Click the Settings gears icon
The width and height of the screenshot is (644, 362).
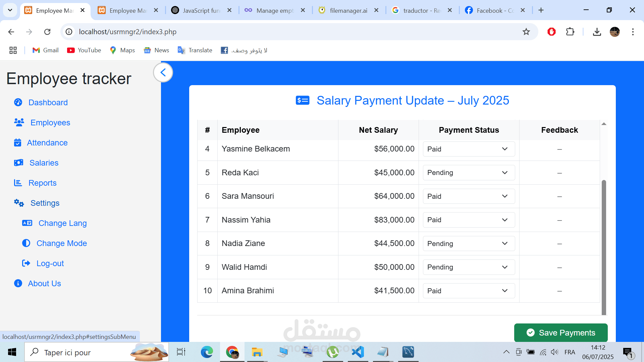(x=19, y=203)
